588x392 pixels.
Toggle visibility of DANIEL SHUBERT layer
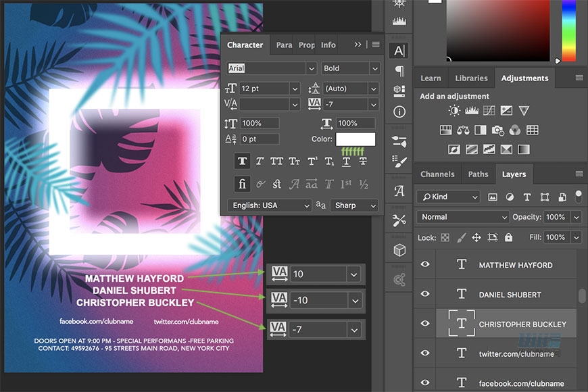point(425,294)
